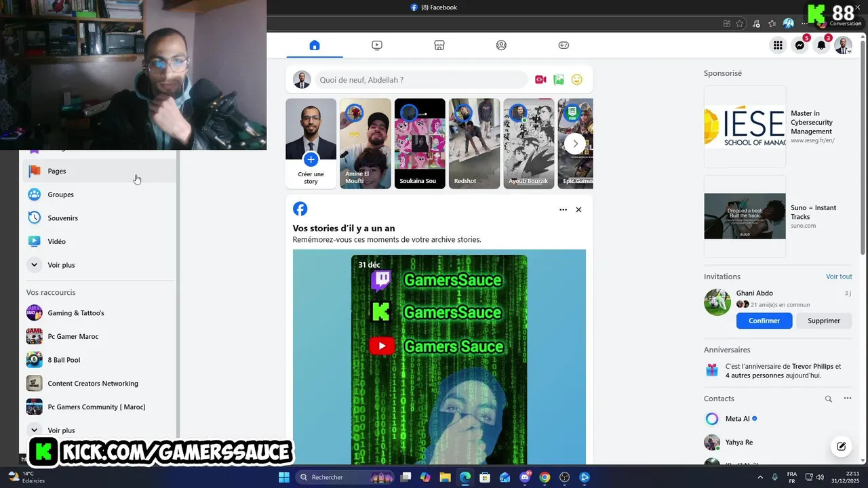The height and width of the screenshot is (488, 868).
Task: Open Ayoub Bourzik's story
Action: tap(528, 144)
